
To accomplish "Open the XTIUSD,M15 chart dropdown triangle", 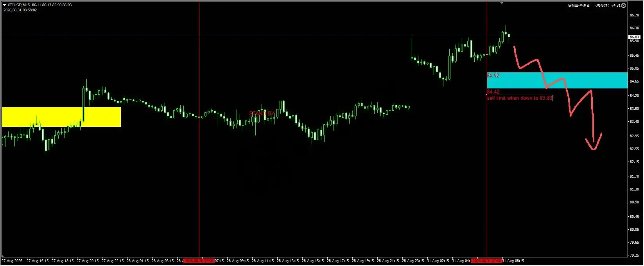I will pos(4,5).
